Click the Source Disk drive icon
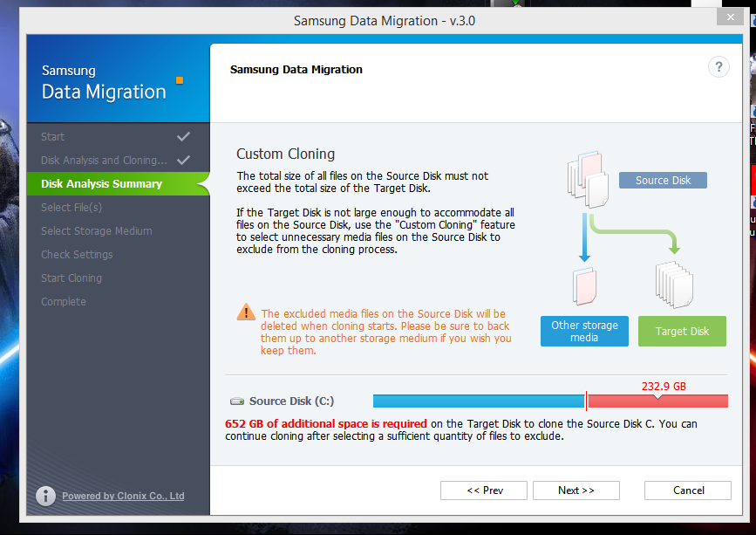The image size is (756, 535). pyautogui.click(x=237, y=401)
